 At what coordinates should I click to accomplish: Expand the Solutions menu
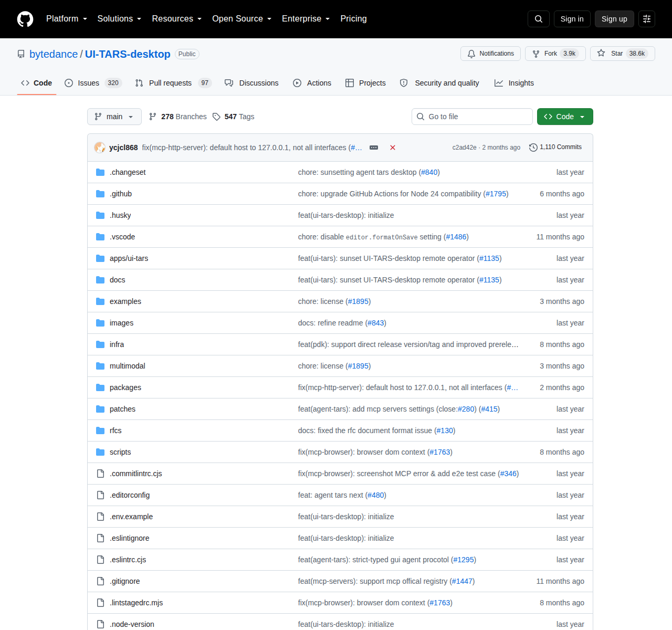[119, 19]
